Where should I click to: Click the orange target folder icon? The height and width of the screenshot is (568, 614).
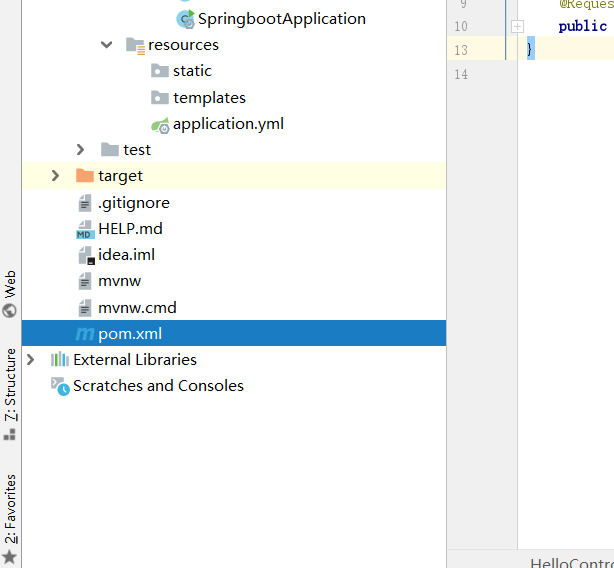(85, 175)
